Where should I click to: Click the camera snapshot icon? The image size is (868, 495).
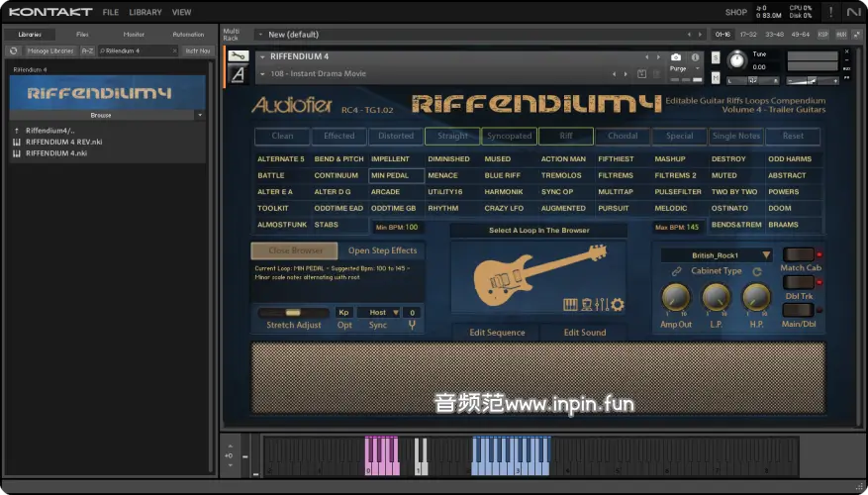click(x=676, y=57)
